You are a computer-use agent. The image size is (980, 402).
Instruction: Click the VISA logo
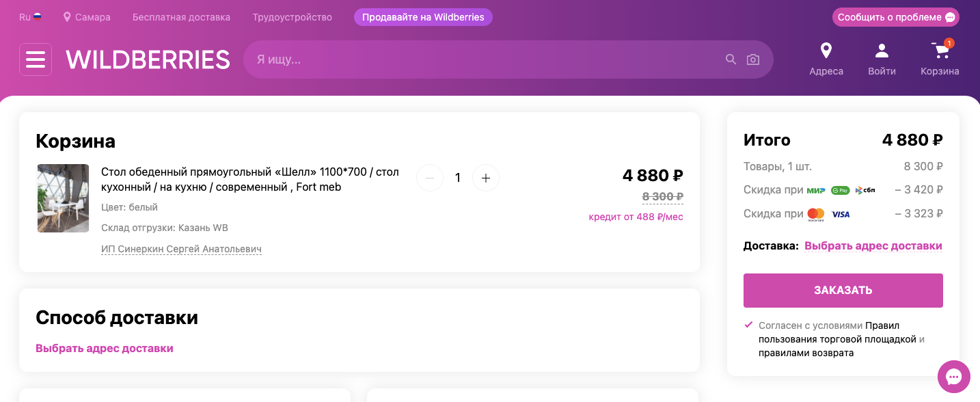841,214
